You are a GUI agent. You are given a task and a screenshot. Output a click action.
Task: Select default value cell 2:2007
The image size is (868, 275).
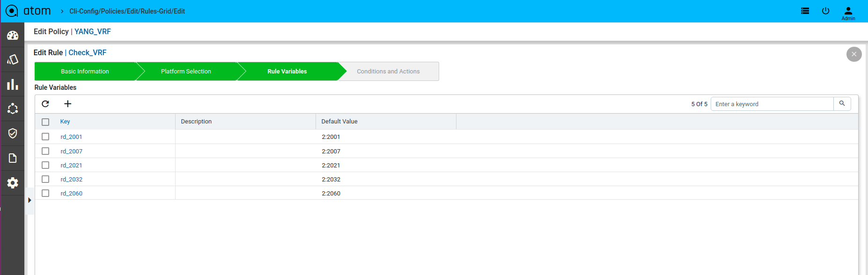(331, 152)
